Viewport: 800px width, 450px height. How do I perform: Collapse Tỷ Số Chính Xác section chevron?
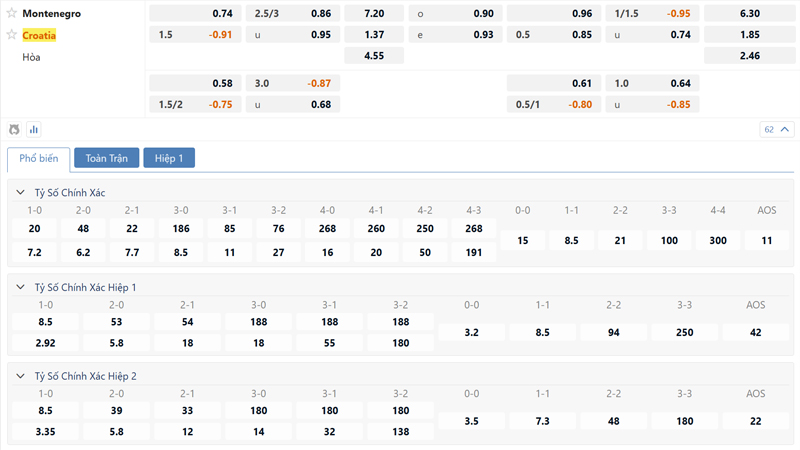[21, 192]
